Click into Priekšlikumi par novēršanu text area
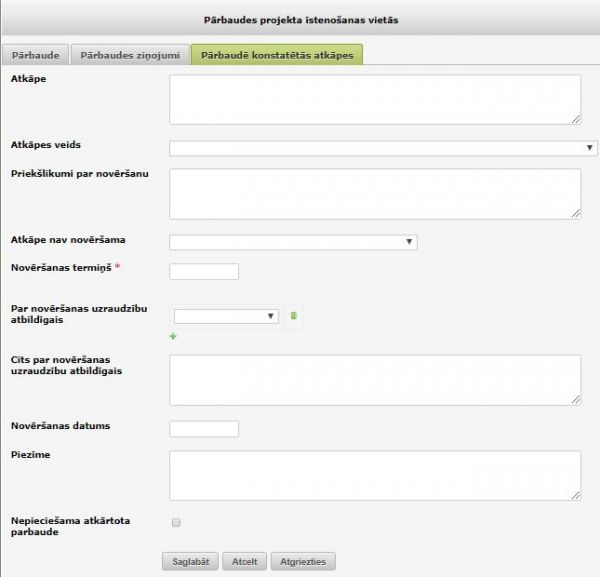This screenshot has width=600, height=577. tap(375, 193)
